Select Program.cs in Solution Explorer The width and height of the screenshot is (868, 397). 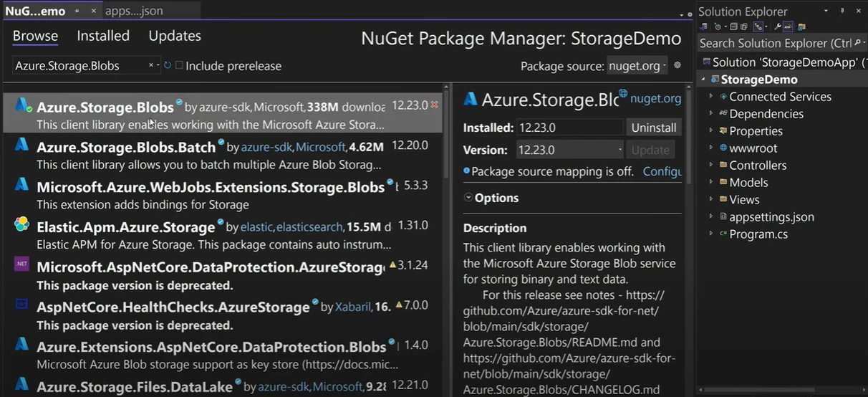click(x=758, y=234)
